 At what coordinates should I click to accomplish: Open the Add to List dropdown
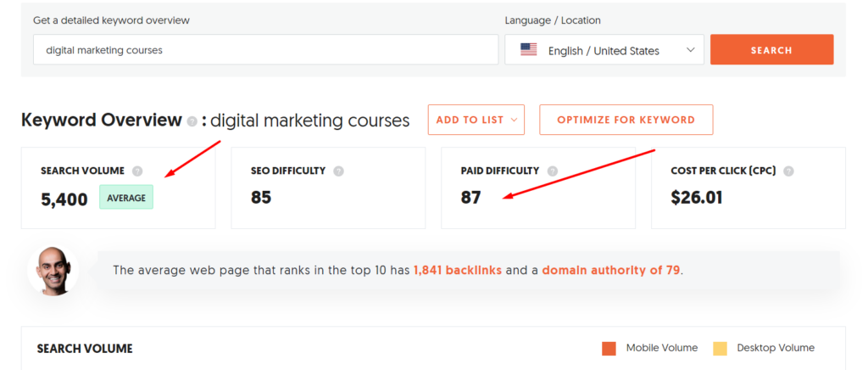pyautogui.click(x=476, y=120)
